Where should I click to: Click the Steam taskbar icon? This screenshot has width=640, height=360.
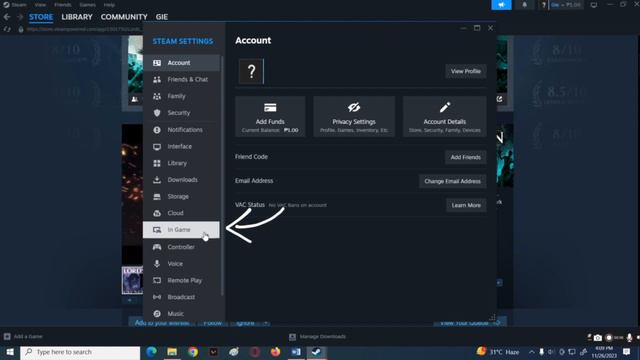pos(316,352)
